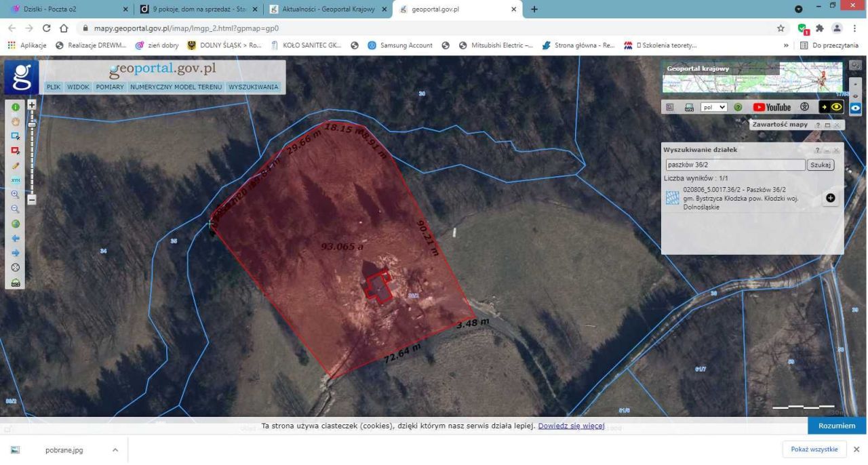Screen dimensions: 868x465
Task: Select the pencil drawing tool
Action: click(x=15, y=165)
